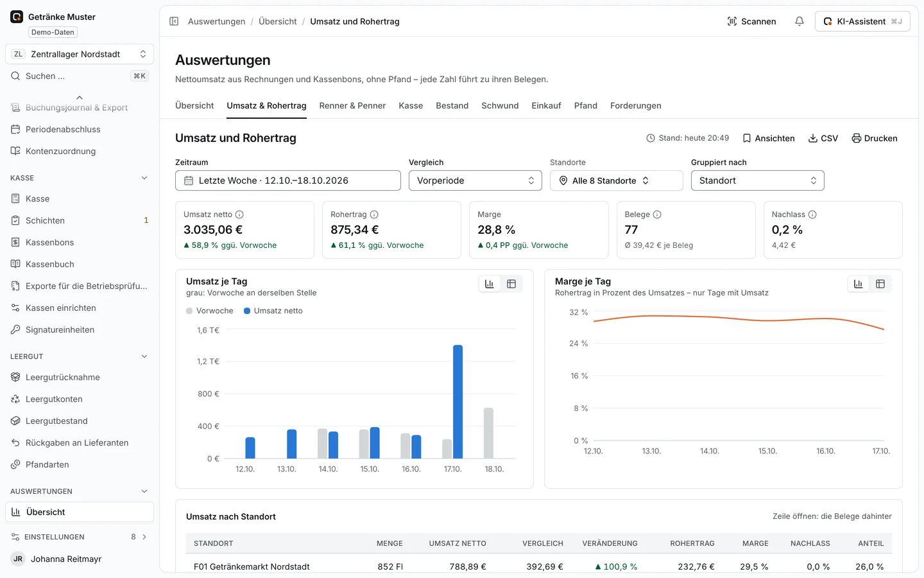This screenshot has width=924, height=578.
Task: Click the Drucken button
Action: 875,138
